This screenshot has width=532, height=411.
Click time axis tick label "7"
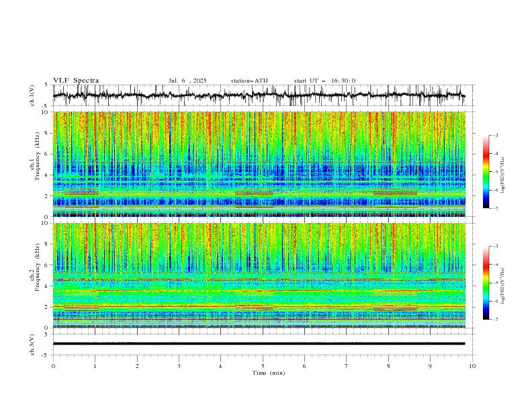tap(347, 366)
